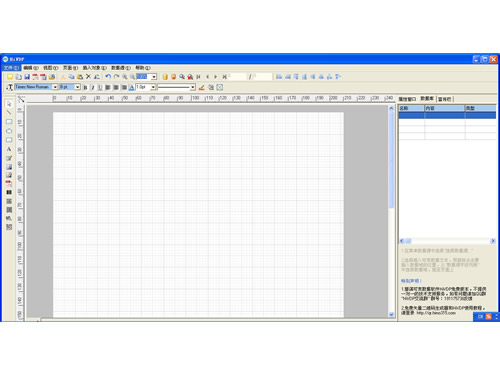Click the 名称 column header in the data table
The width and height of the screenshot is (500, 375).
pyautogui.click(x=411, y=108)
